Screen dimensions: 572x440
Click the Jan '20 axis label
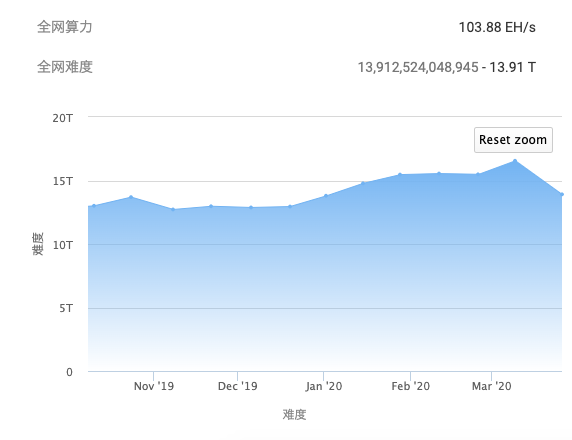324,386
